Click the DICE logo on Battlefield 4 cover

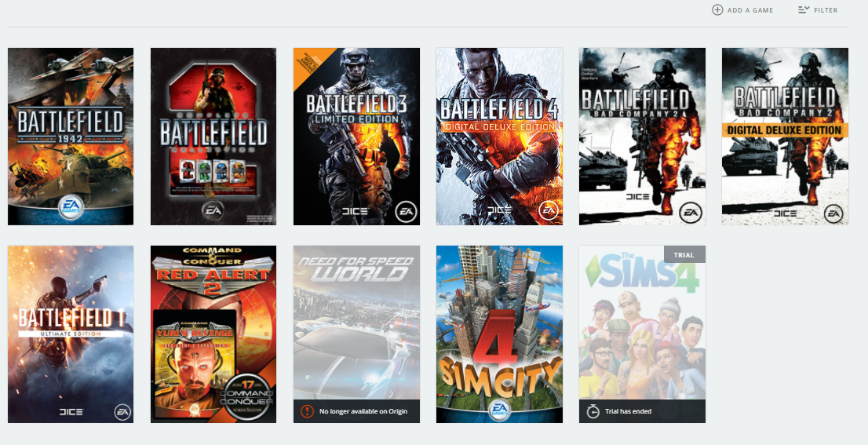click(x=499, y=211)
